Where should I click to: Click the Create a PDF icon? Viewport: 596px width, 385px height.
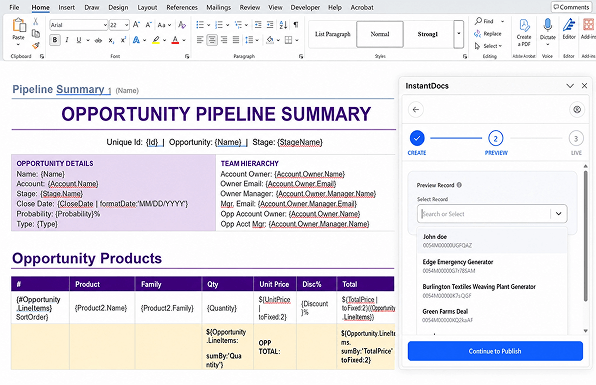point(524,32)
